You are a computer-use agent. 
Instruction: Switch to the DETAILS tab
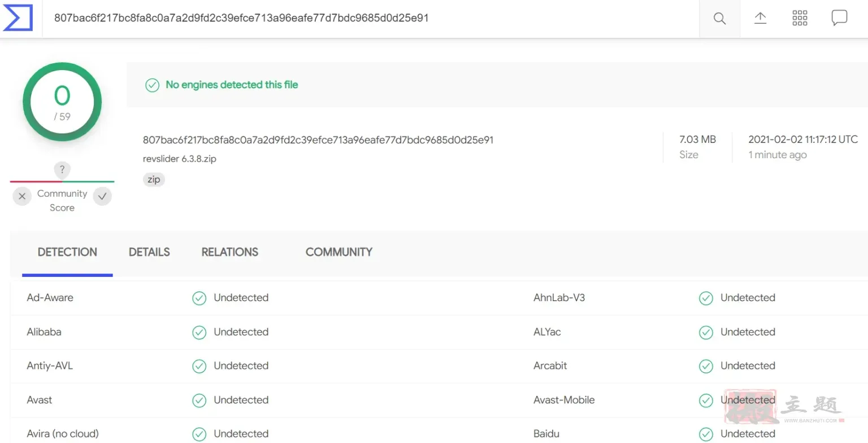pyautogui.click(x=149, y=252)
